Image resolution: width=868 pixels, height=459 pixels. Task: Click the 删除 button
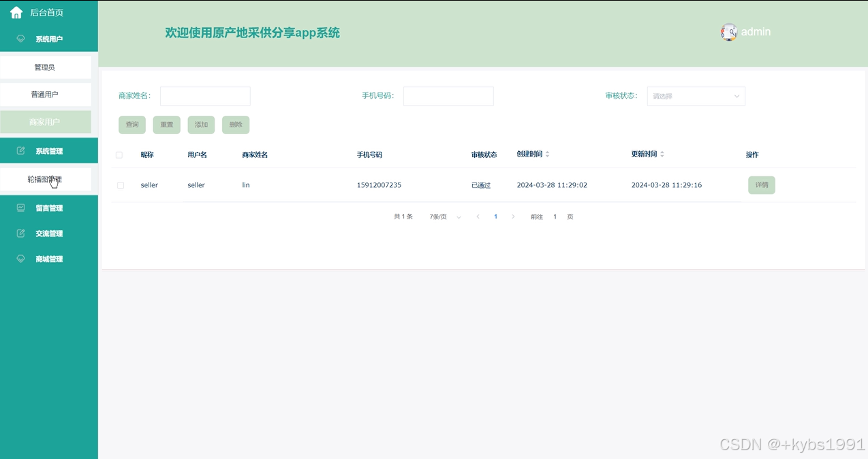(236, 125)
